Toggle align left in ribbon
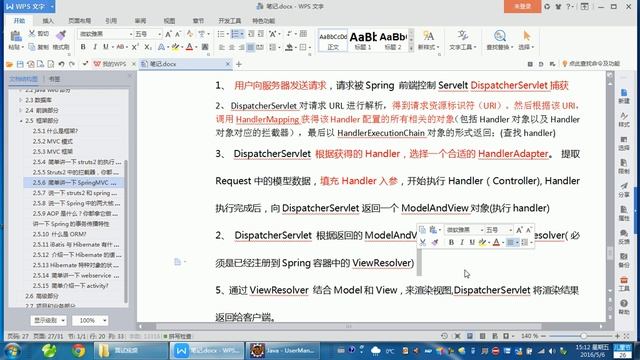640x360 pixels. point(222,47)
